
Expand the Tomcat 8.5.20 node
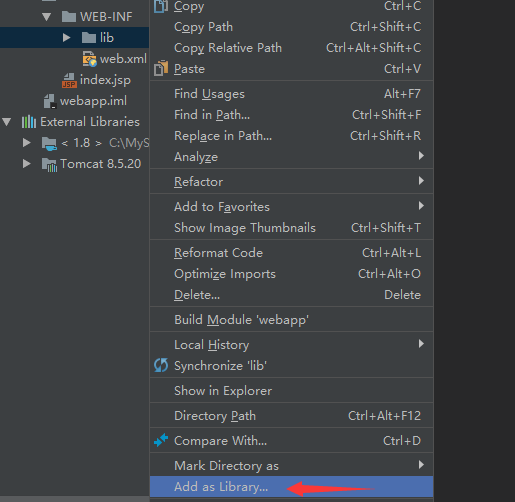(27, 164)
